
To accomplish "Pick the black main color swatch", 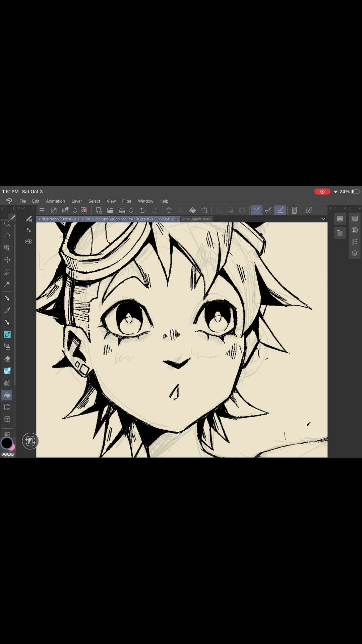I will (6, 443).
